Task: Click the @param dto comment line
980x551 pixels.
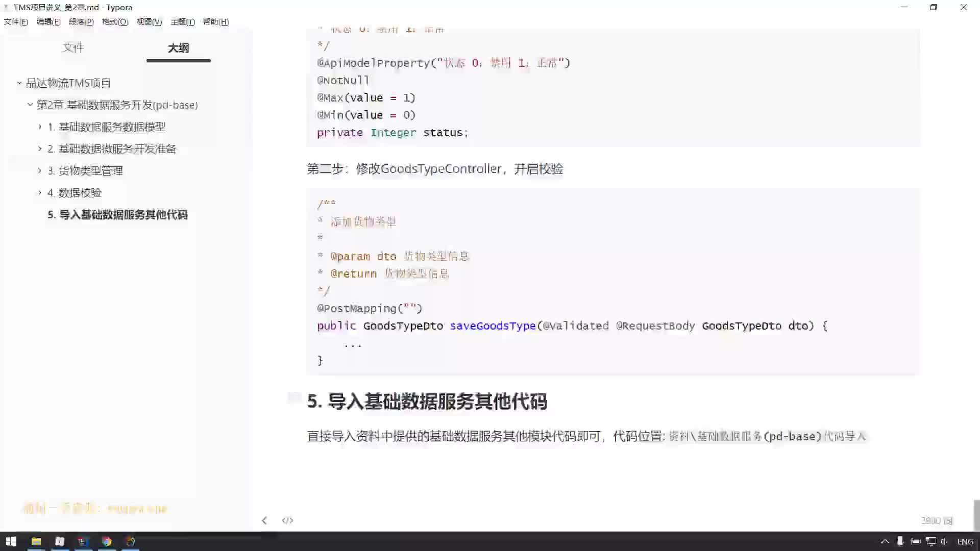Action: pos(393,256)
